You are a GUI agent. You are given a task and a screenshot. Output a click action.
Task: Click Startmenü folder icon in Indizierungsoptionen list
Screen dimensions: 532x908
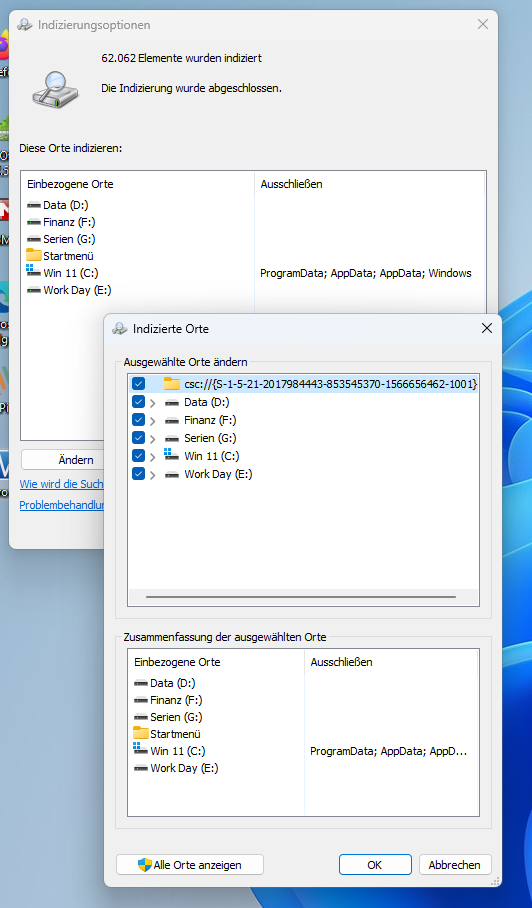[34, 255]
